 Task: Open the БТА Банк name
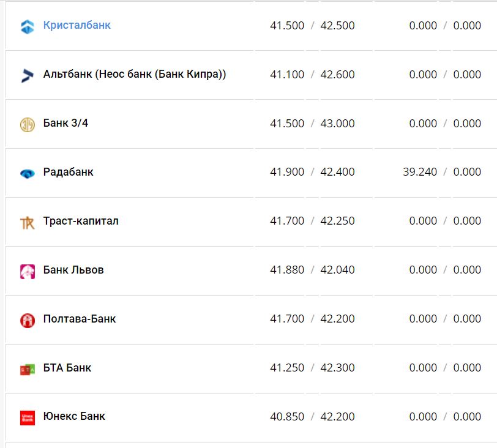point(67,368)
